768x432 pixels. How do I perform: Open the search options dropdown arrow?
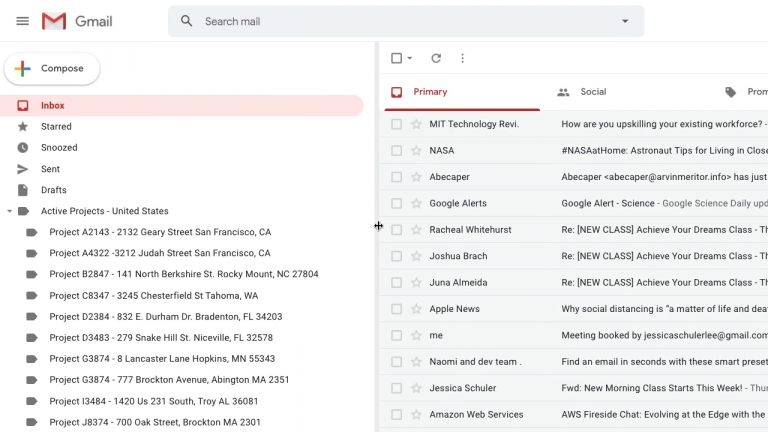click(625, 21)
